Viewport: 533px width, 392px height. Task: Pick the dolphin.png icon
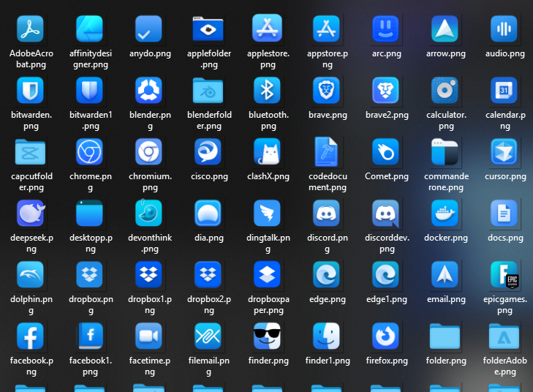point(30,275)
